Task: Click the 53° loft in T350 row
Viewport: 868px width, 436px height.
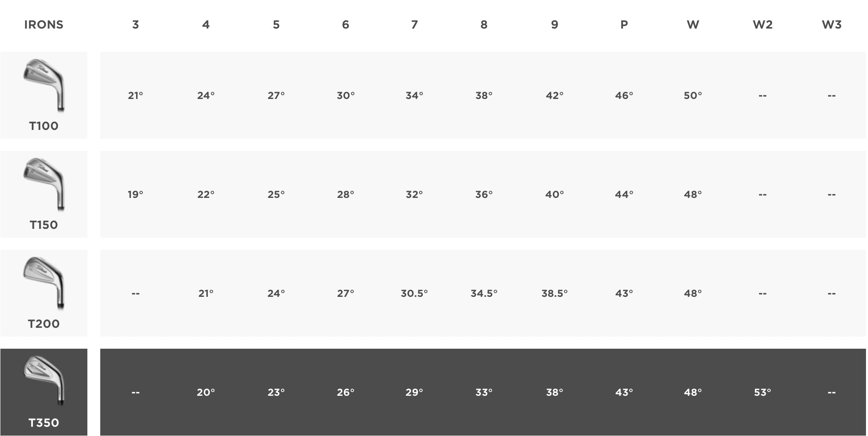Action: [x=763, y=393]
